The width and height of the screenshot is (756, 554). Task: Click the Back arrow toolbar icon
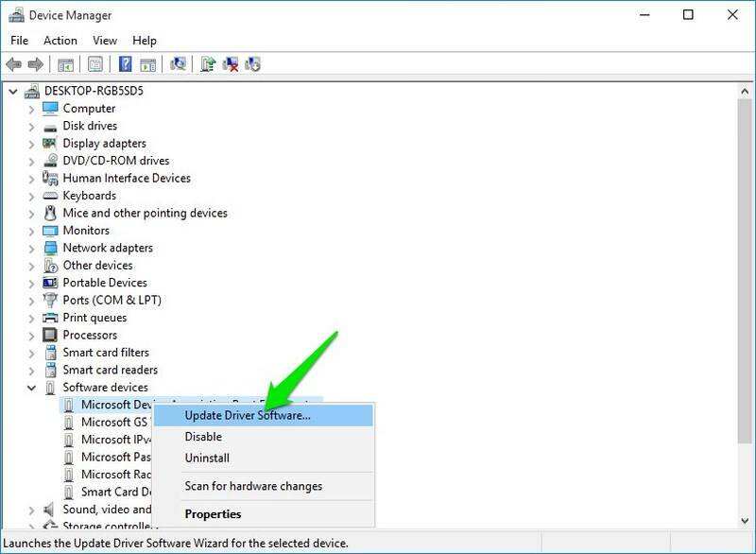[x=14, y=64]
